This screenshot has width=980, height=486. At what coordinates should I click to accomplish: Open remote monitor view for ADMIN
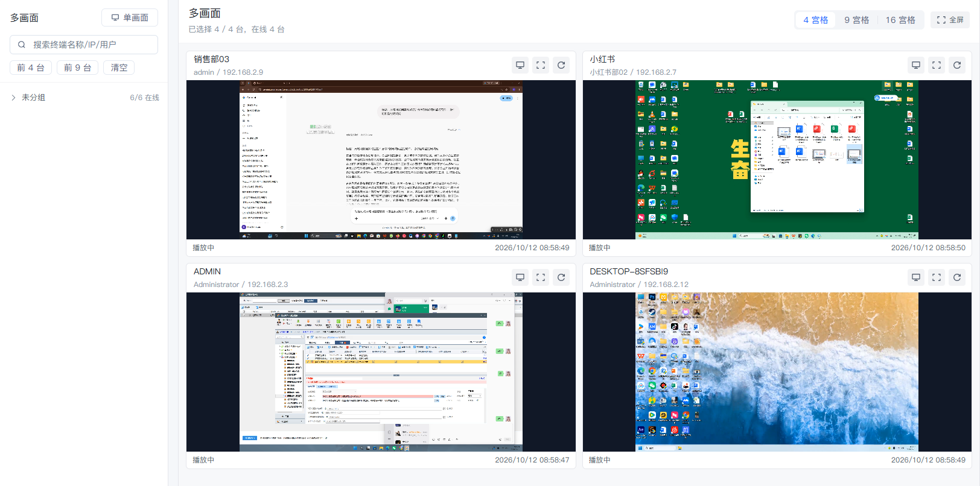pyautogui.click(x=520, y=277)
